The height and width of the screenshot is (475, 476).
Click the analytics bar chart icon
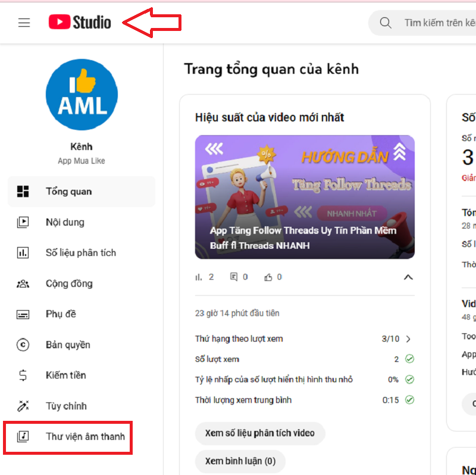pos(23,253)
